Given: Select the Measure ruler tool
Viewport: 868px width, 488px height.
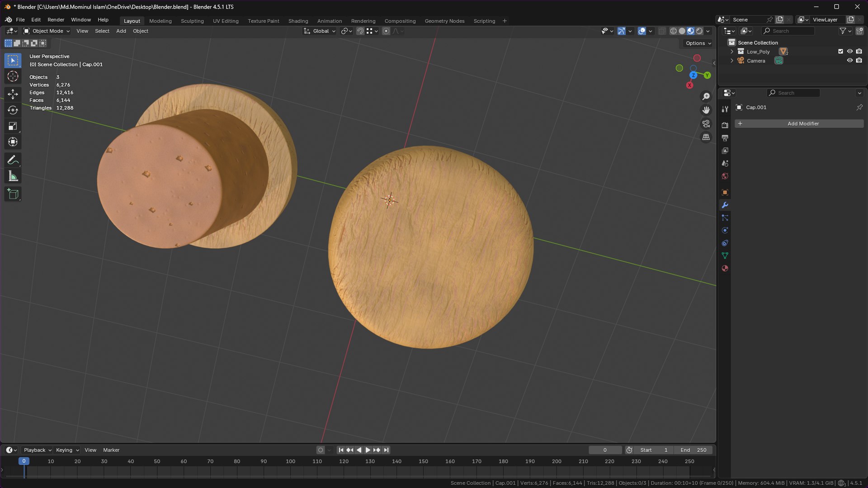Looking at the screenshot, I should (13, 176).
